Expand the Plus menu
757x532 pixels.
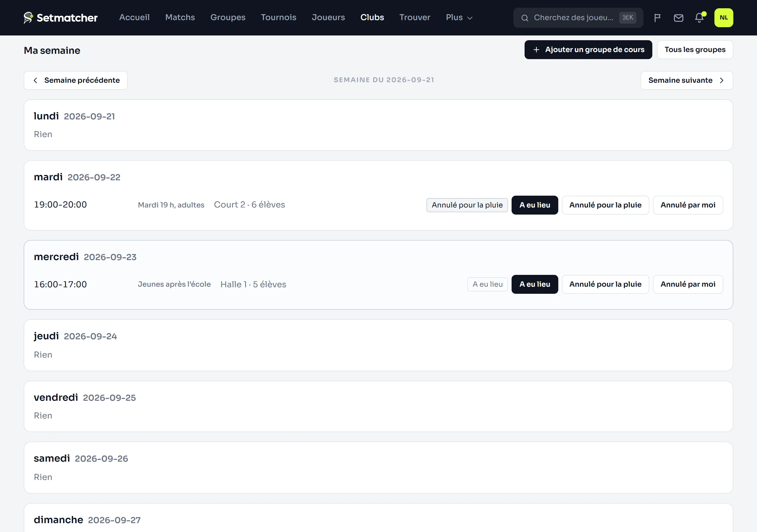tap(459, 17)
